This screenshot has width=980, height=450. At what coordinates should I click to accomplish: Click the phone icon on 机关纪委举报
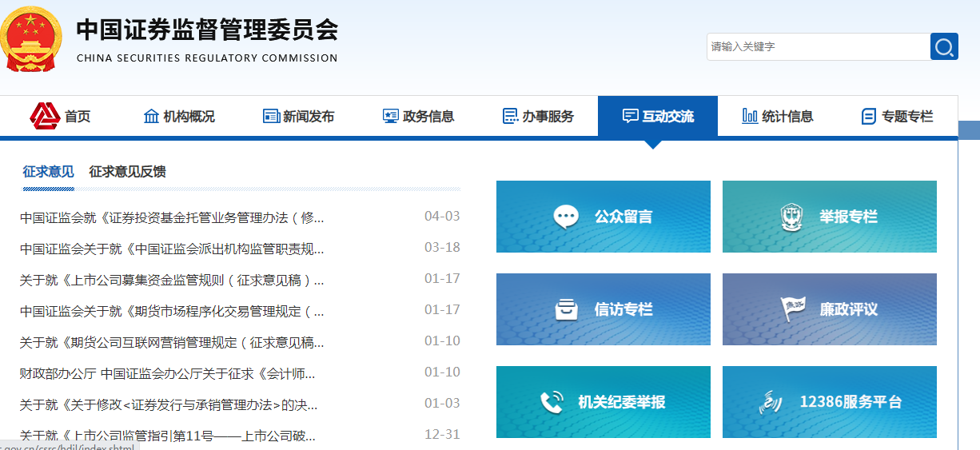(552, 402)
